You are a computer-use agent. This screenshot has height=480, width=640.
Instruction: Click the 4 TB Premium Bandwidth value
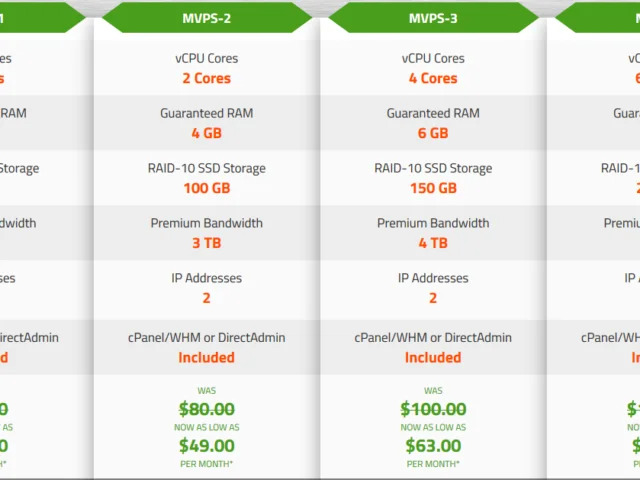[x=433, y=243]
